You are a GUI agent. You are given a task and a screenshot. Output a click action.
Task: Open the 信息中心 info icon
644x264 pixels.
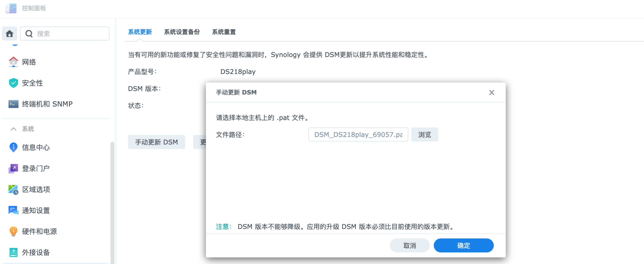[x=13, y=147]
